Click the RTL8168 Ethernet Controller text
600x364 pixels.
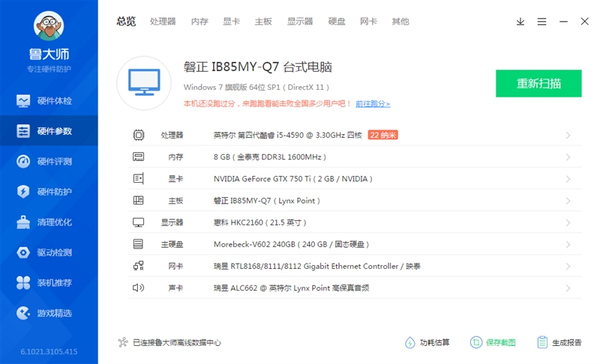coord(316,266)
